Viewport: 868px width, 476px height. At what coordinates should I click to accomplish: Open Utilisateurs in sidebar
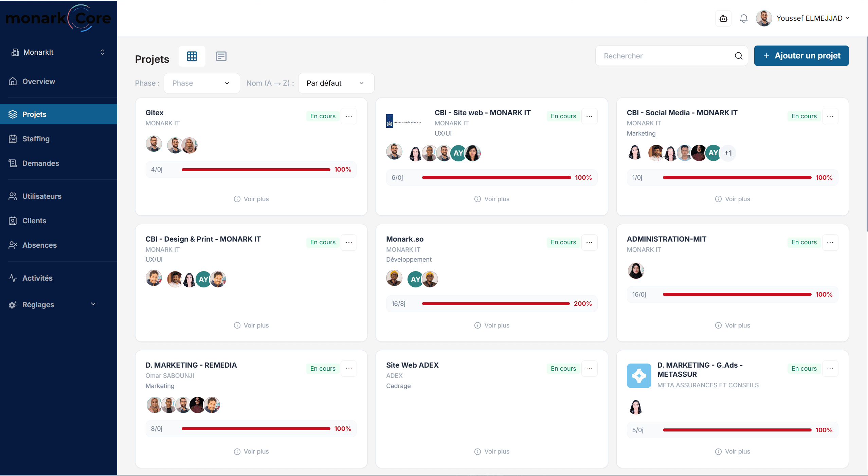[58, 196]
